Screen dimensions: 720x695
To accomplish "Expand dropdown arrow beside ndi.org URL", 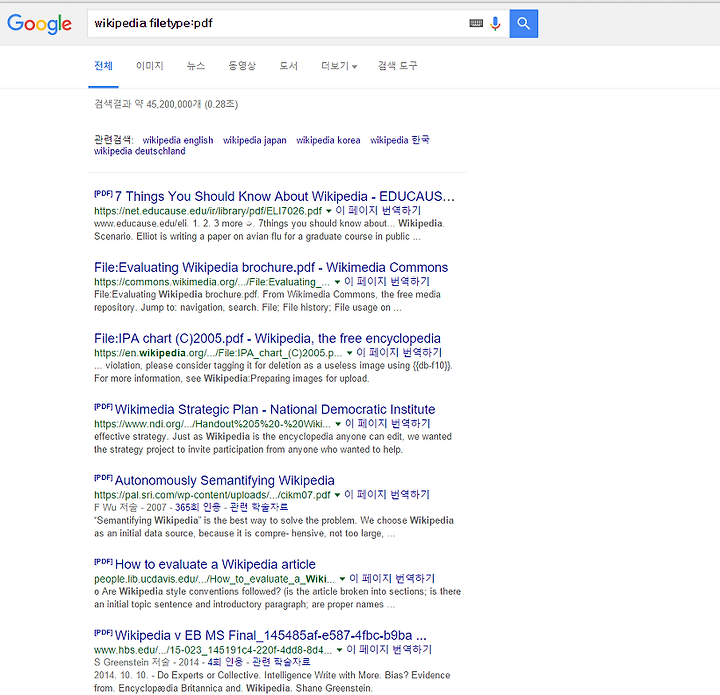I will (x=338, y=424).
